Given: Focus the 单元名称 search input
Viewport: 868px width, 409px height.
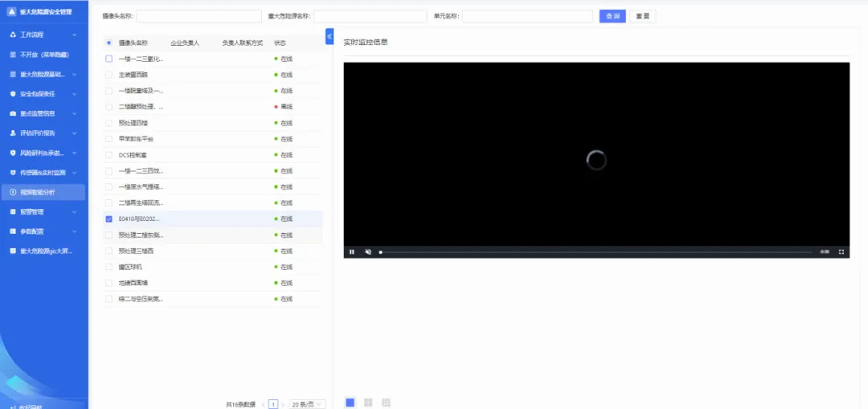Looking at the screenshot, I should click(x=527, y=16).
